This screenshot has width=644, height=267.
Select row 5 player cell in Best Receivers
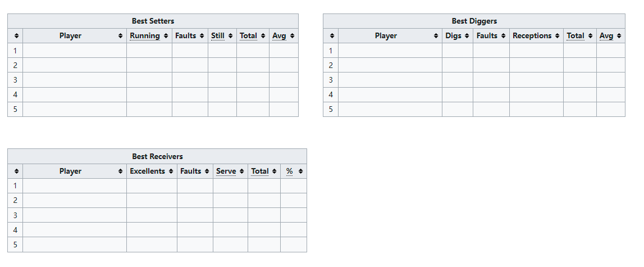75,245
